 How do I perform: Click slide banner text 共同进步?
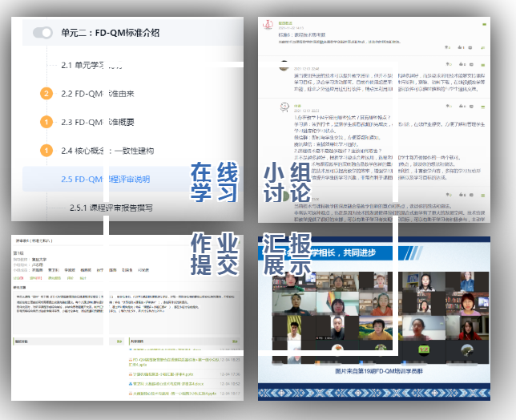(x=359, y=252)
